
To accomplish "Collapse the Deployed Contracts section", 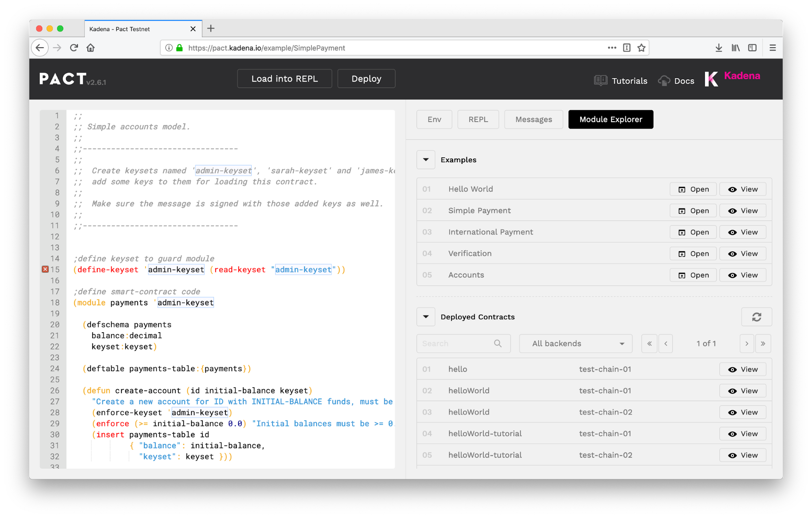I will pyautogui.click(x=426, y=317).
